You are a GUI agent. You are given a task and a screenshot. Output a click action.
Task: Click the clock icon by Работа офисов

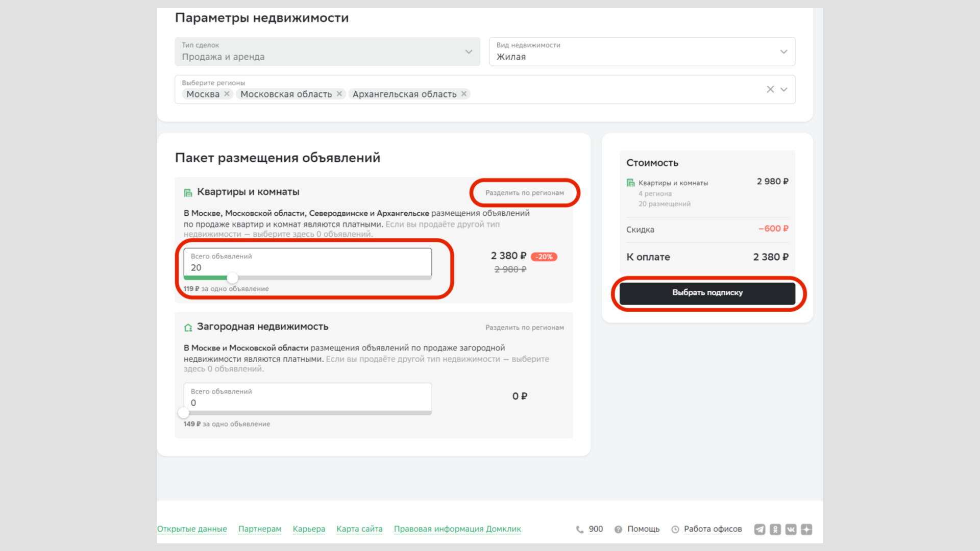coord(675,530)
